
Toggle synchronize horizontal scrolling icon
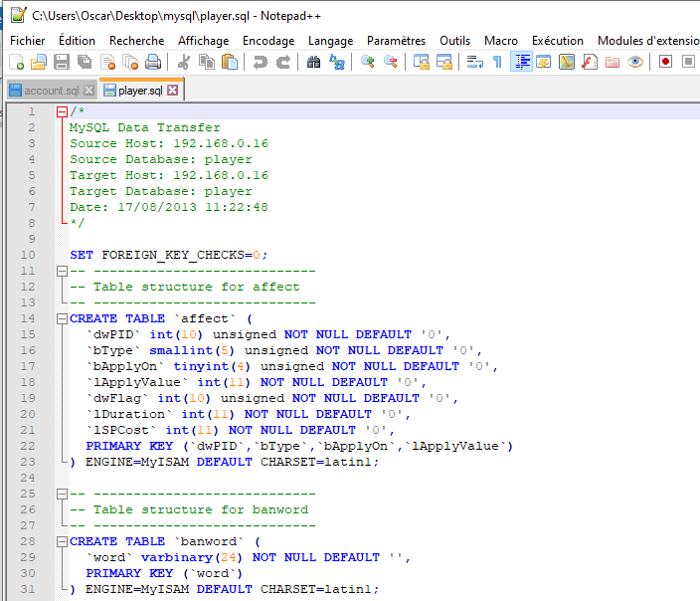click(x=444, y=62)
